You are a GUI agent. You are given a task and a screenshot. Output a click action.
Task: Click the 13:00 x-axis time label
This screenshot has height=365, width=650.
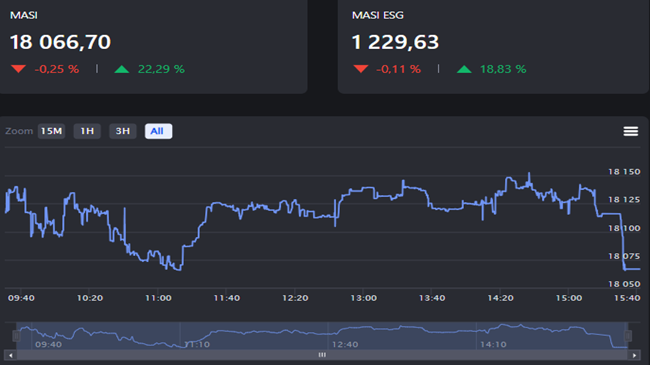[364, 298]
